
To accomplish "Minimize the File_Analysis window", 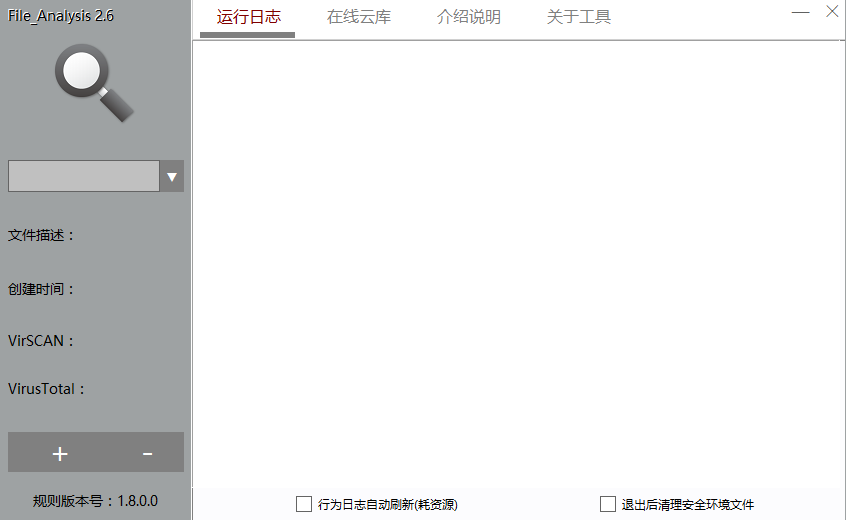I will (x=800, y=12).
